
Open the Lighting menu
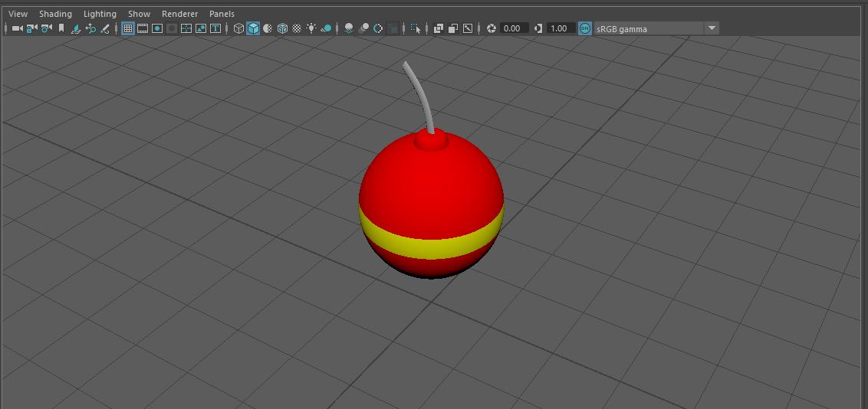[x=100, y=14]
